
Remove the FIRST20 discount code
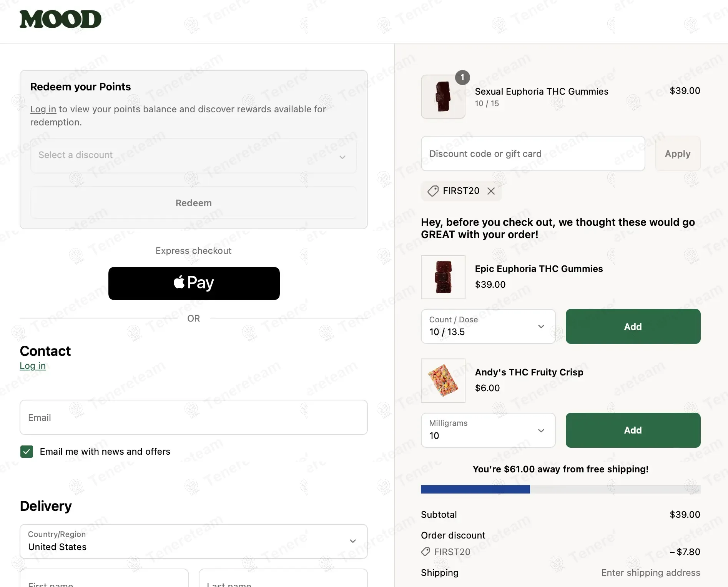point(491,191)
